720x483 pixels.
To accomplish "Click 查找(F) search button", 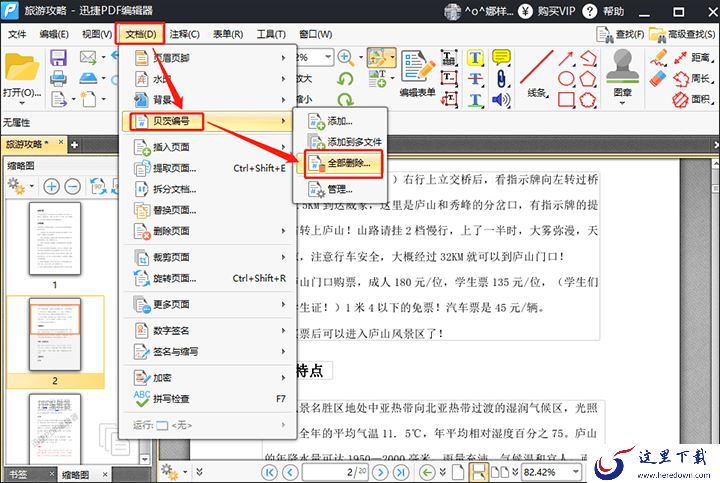I will (x=620, y=34).
